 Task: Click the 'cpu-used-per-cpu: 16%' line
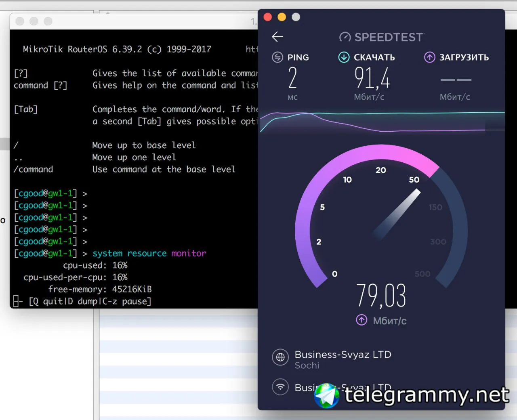[76, 277]
